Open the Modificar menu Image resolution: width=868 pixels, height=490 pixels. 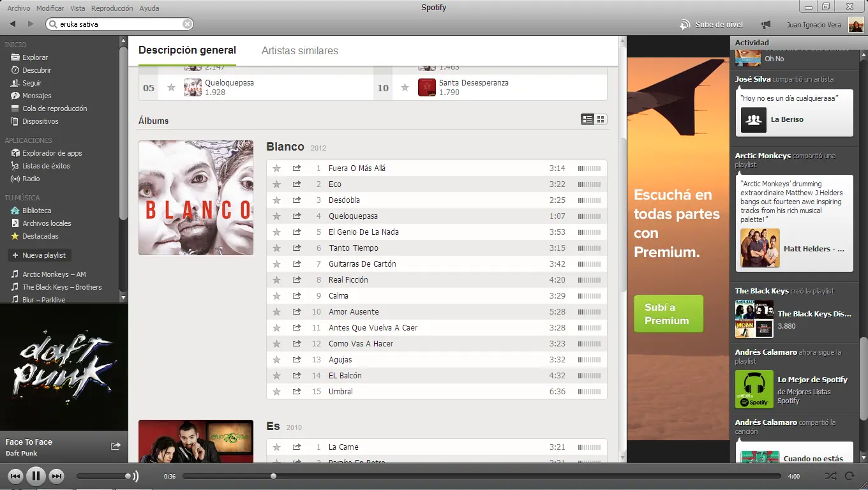coord(50,8)
